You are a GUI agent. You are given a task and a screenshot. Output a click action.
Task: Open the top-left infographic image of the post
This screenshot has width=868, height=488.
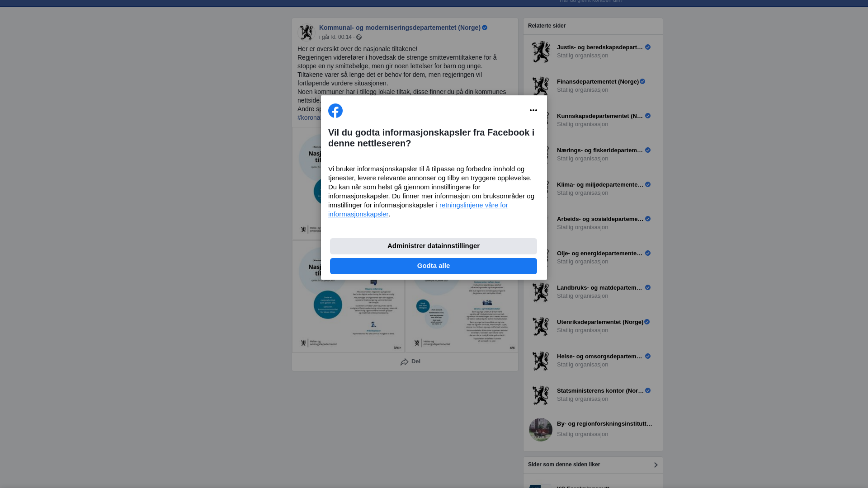(307, 183)
